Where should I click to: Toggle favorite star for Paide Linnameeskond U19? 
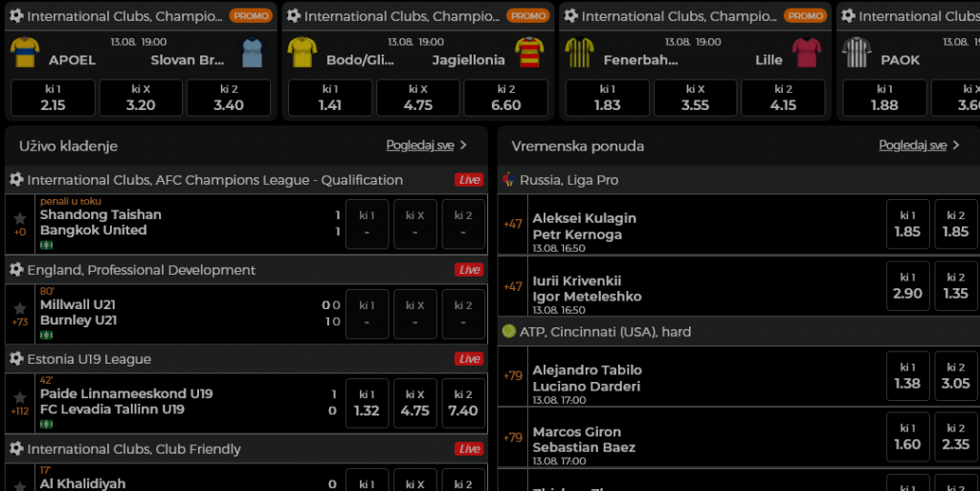pyautogui.click(x=20, y=397)
